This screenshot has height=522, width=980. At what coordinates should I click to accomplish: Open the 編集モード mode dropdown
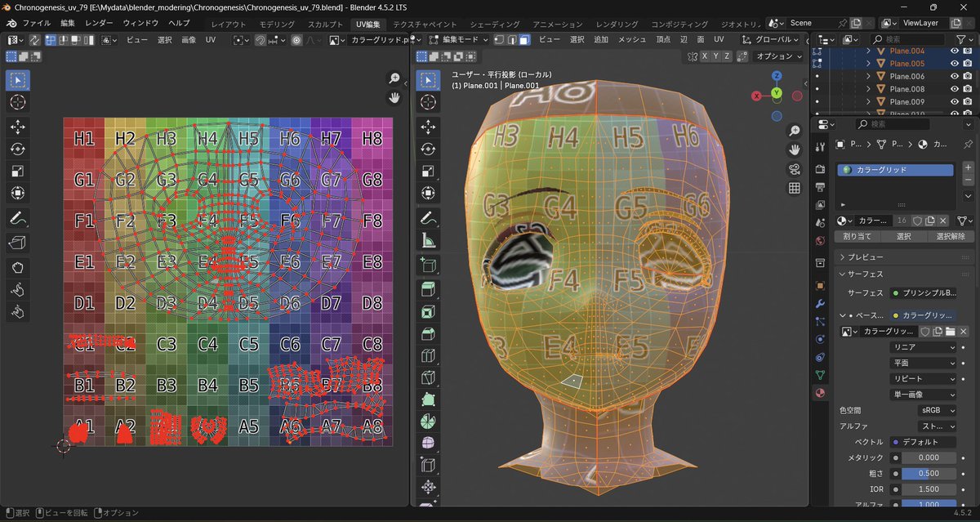(459, 39)
